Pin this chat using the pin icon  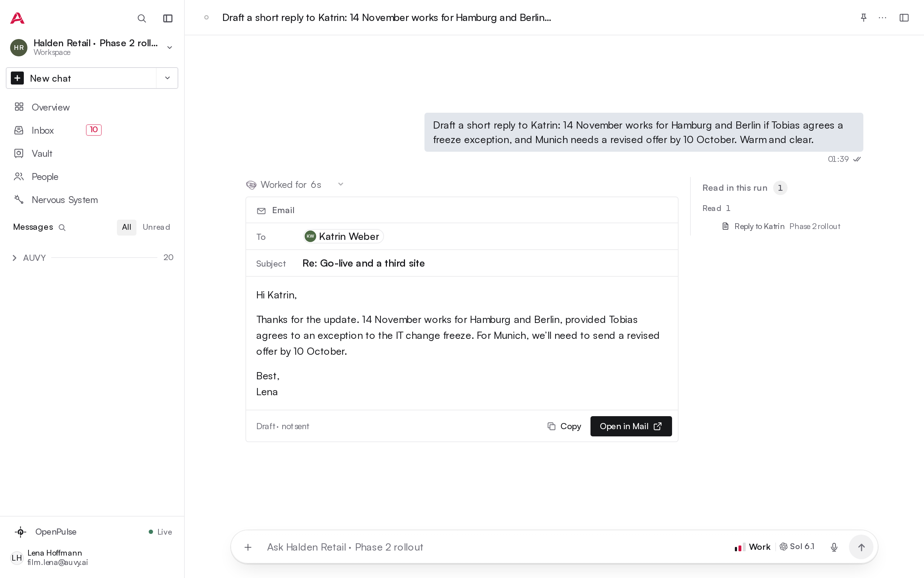pyautogui.click(x=863, y=18)
